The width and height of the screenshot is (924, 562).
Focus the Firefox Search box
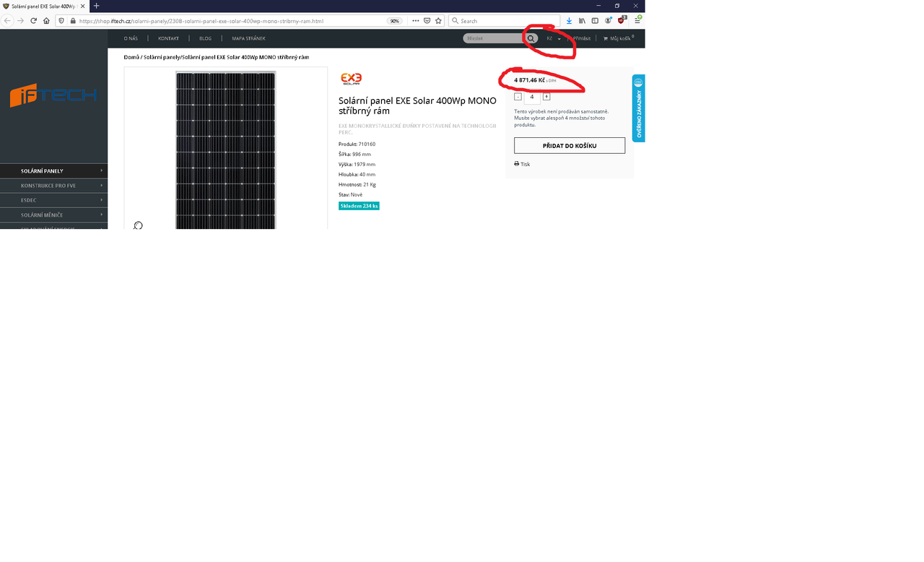point(504,21)
